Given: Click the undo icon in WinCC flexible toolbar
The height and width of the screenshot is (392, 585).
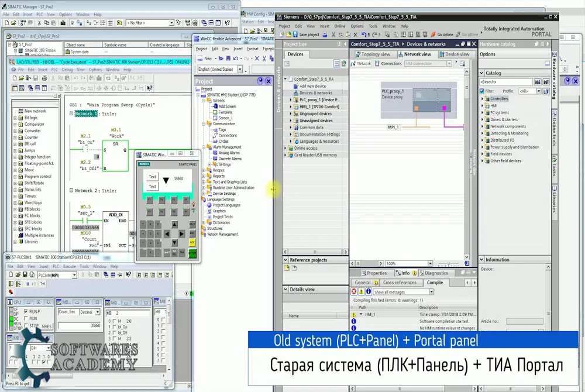Looking at the screenshot, I should pyautogui.click(x=236, y=59).
